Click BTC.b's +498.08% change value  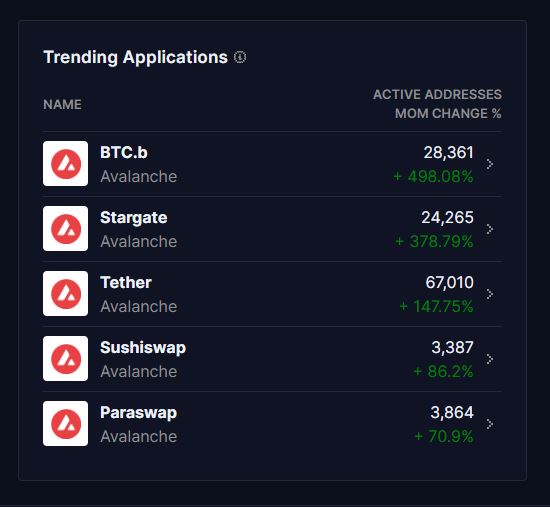coord(434,176)
